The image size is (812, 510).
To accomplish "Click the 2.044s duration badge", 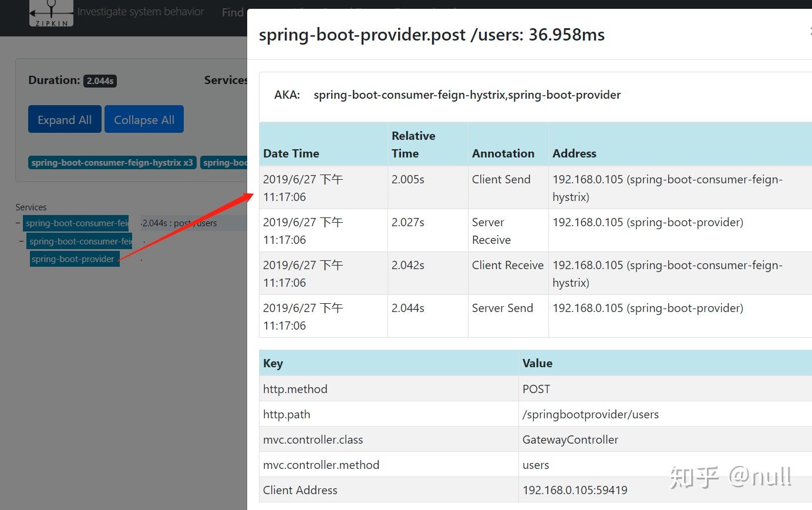I will tap(100, 81).
